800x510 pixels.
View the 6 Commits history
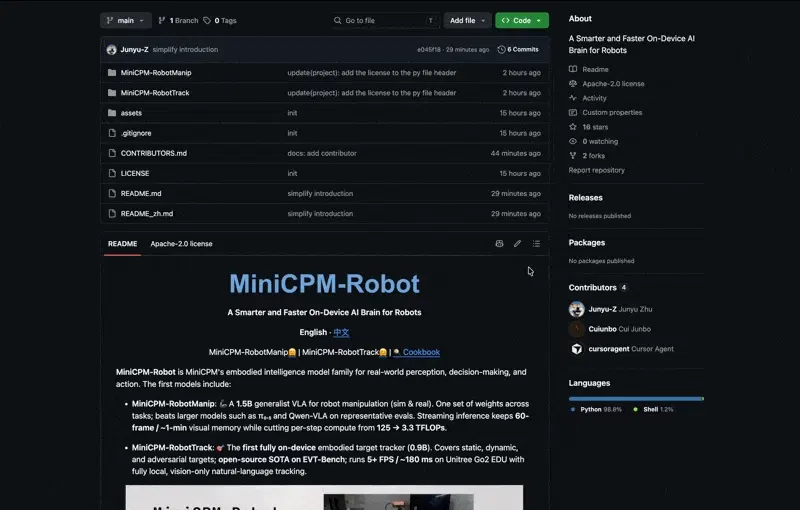coord(518,49)
